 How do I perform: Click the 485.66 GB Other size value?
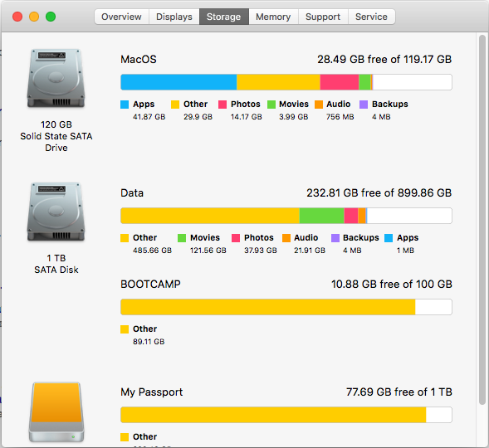tap(152, 251)
